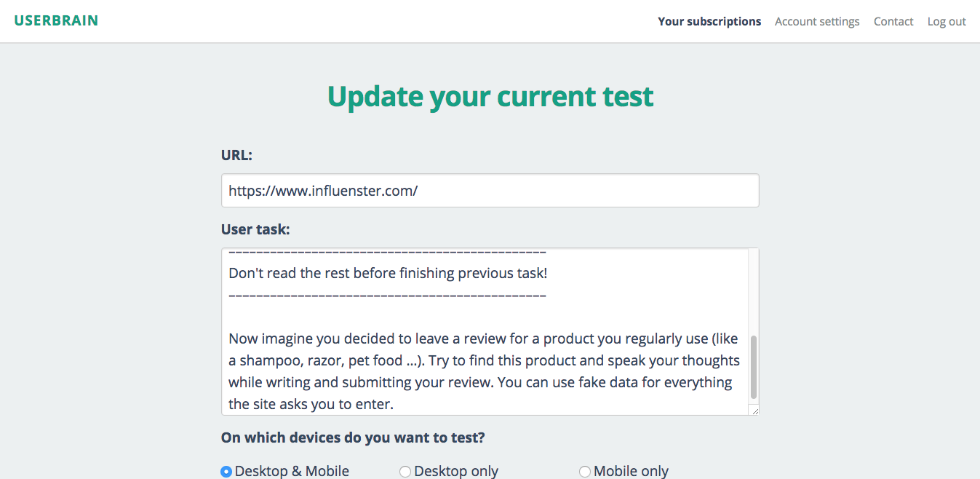This screenshot has width=980, height=479.
Task: Go to Account settings
Action: [x=817, y=22]
